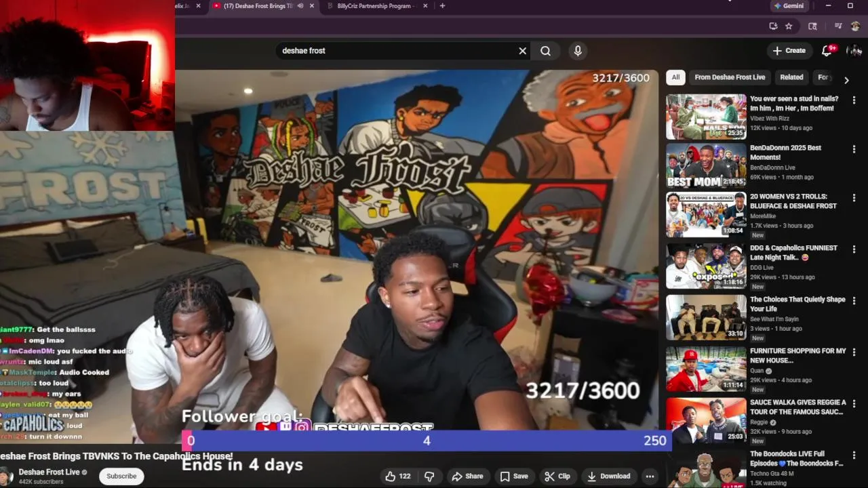Open the Gemini button in browser

point(789,6)
